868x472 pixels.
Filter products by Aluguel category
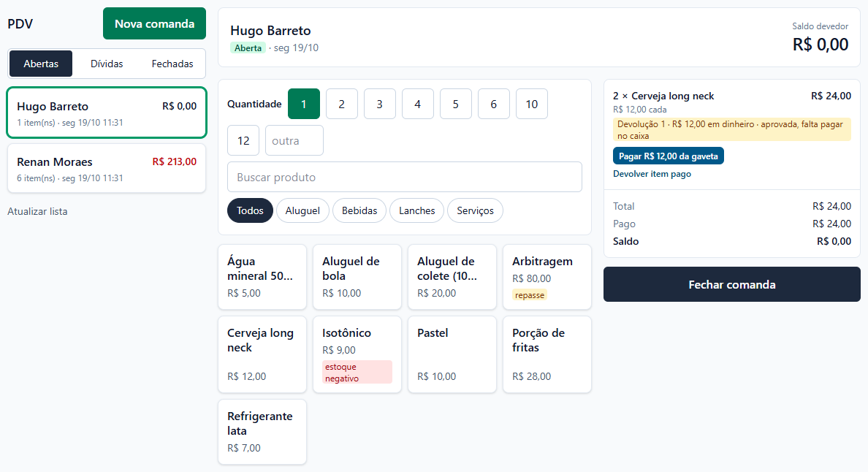point(302,211)
